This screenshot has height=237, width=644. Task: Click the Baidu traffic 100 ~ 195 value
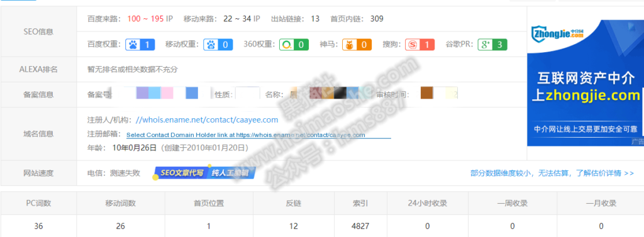146,18
